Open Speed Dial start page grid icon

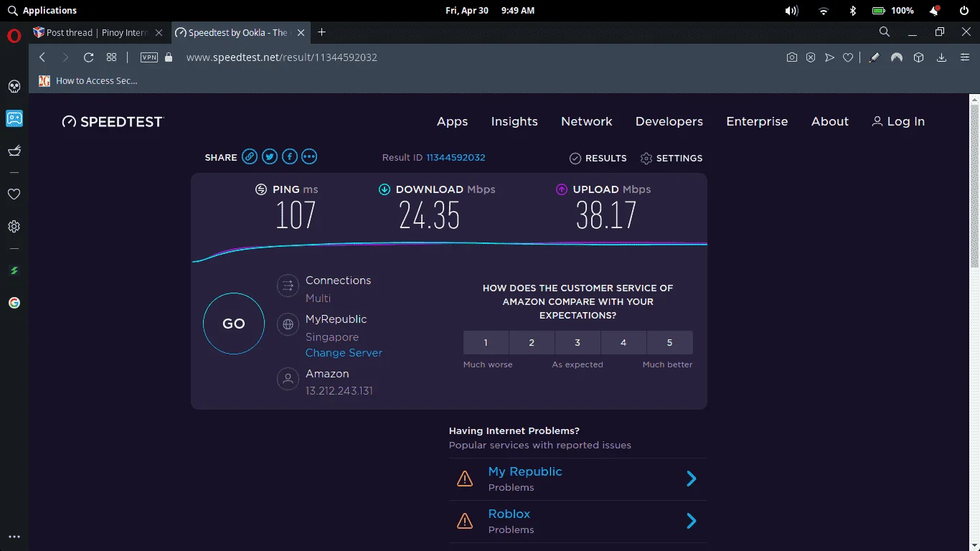(x=111, y=57)
